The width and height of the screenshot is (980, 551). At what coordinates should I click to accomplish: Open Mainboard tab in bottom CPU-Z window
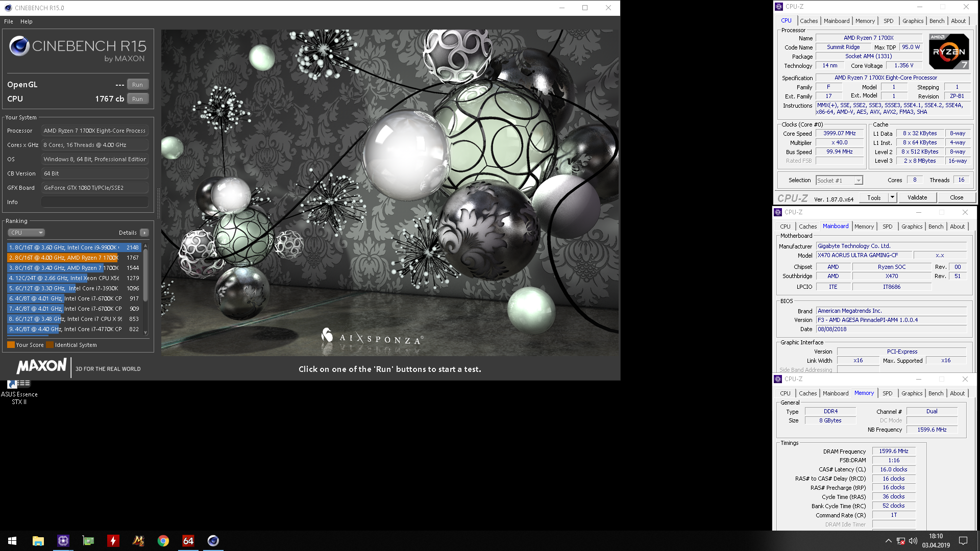(836, 393)
